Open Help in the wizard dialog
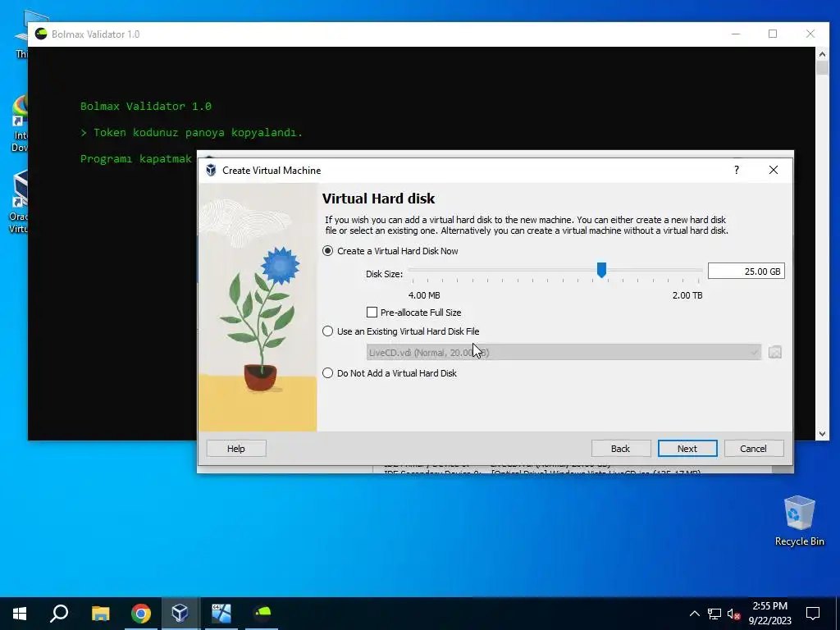 [235, 449]
